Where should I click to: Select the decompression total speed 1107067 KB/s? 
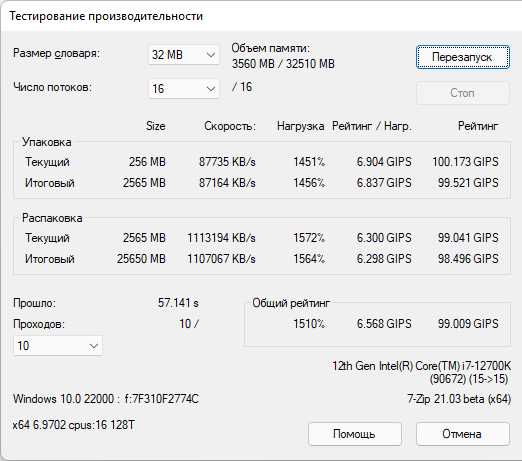point(221,259)
